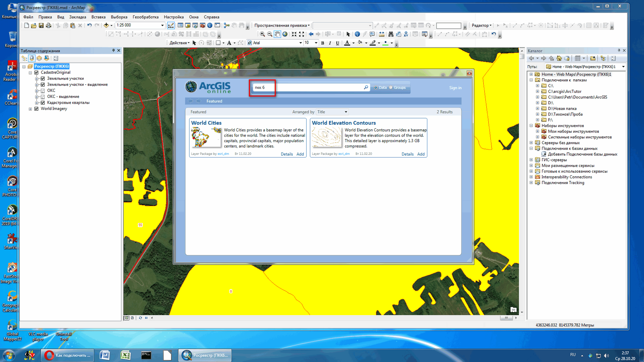Select the Groups radio button

391,87
